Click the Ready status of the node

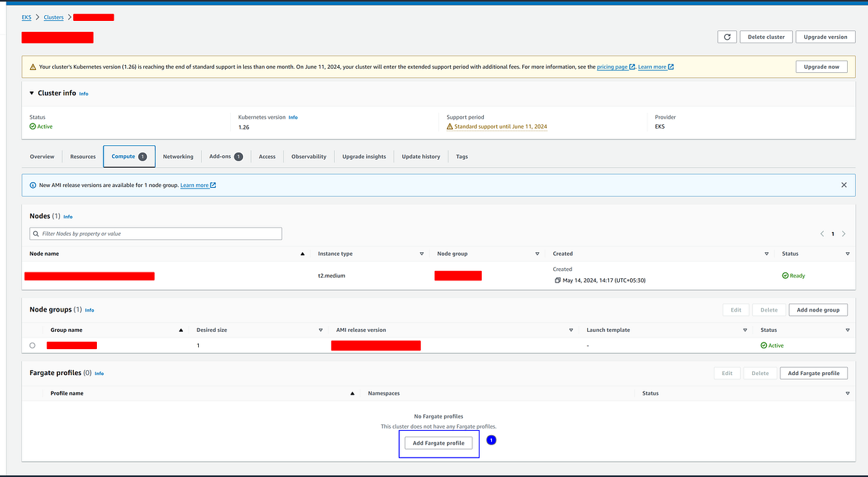tap(793, 275)
